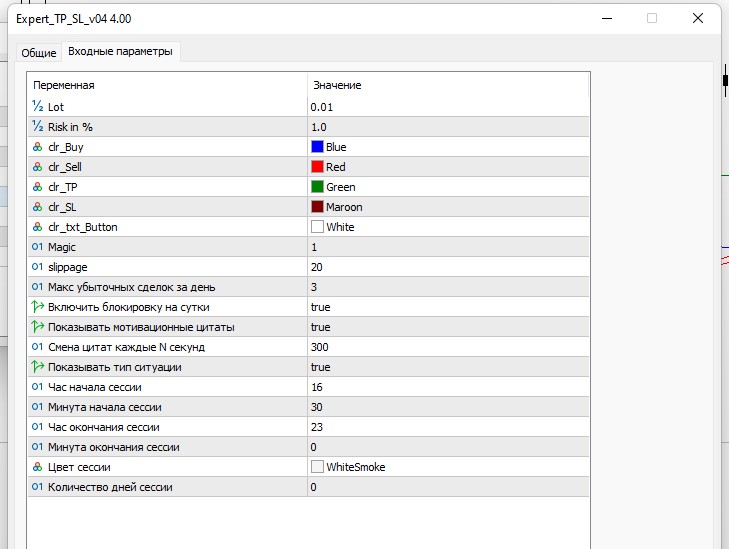Click the color-type icon beside clr_Buy
This screenshot has height=549, width=729.
(38, 147)
